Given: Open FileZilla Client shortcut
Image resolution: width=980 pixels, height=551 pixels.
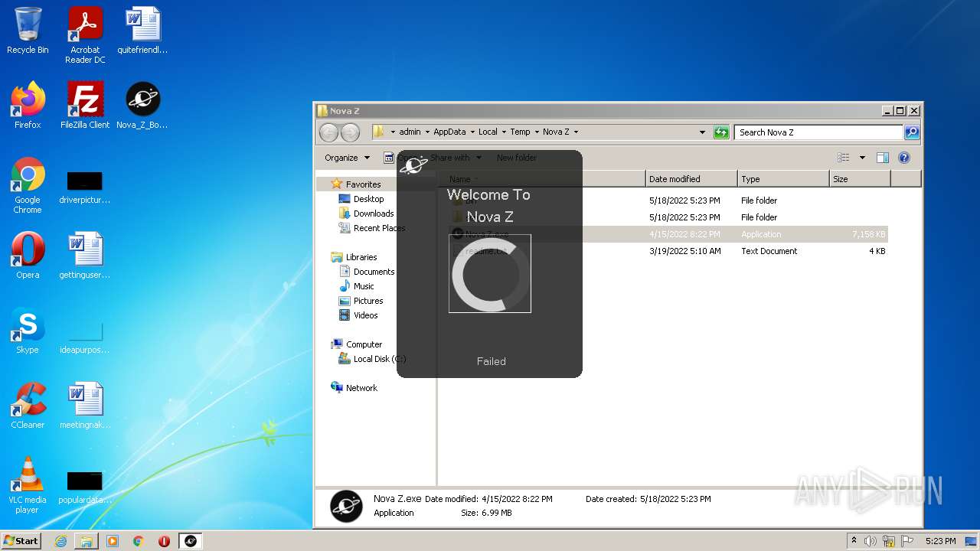Looking at the screenshot, I should (85, 106).
